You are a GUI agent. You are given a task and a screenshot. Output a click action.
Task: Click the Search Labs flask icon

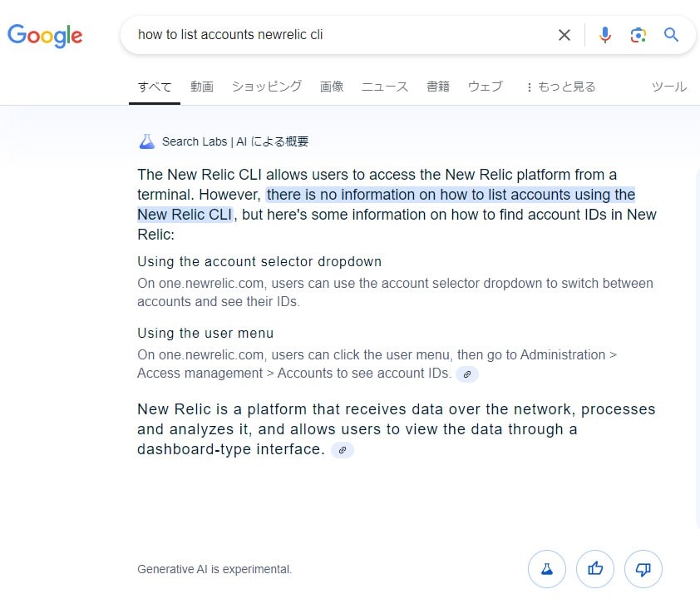[147, 141]
